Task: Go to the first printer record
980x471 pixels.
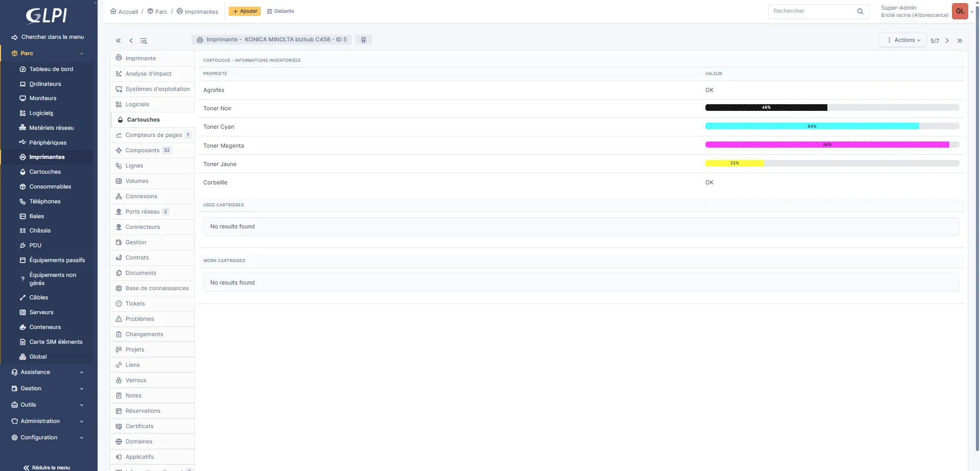Action: [x=118, y=41]
